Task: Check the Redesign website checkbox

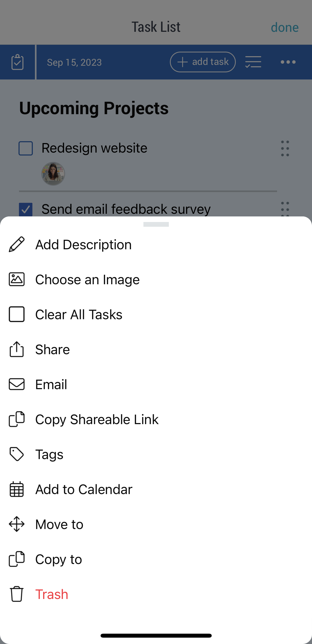Action: 26,148
